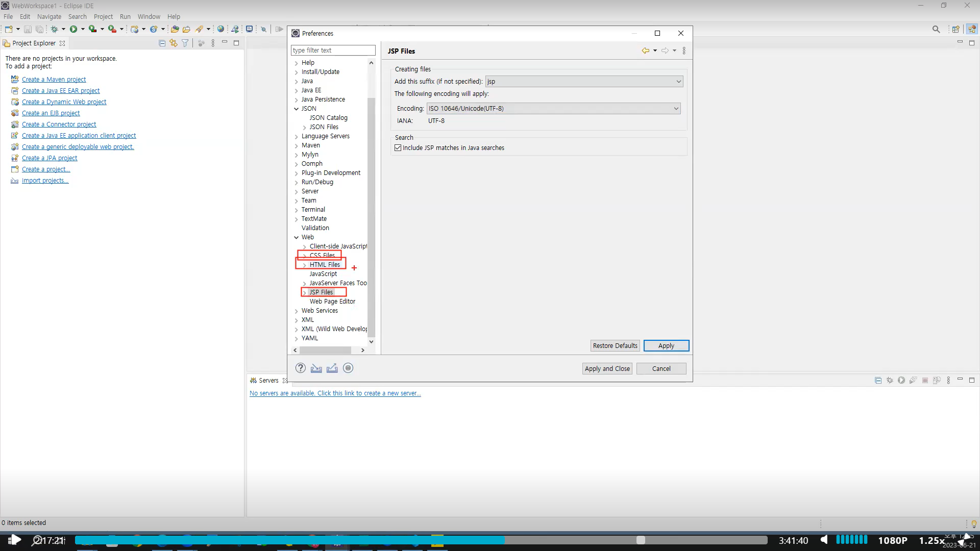This screenshot has height=551, width=980.
Task: Expand the Maven preferences node
Action: coord(297,145)
